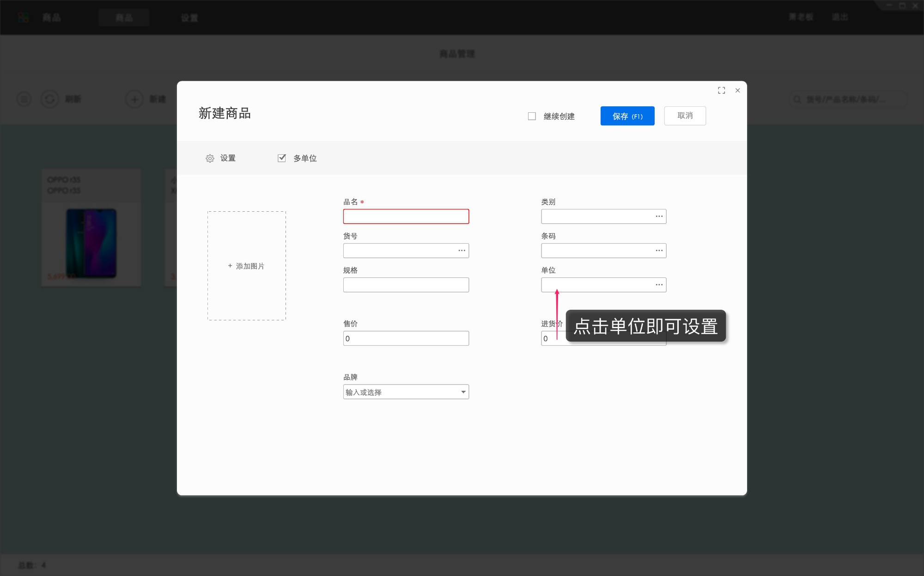
Task: Focus the product name input field
Action: (x=406, y=216)
